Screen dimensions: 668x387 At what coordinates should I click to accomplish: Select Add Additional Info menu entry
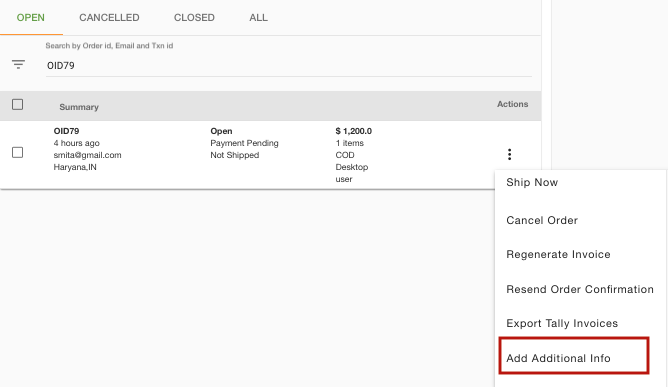click(x=558, y=358)
